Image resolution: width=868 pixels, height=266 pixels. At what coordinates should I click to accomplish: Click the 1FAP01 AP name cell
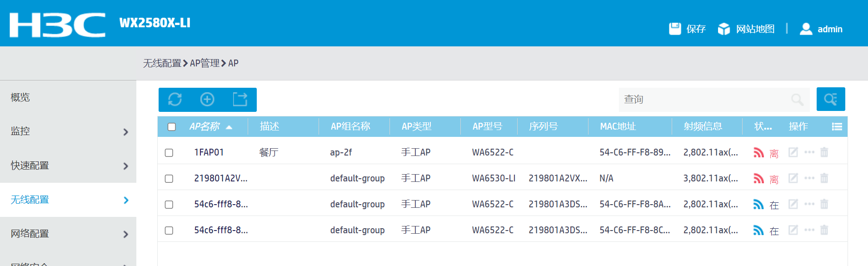[209, 152]
